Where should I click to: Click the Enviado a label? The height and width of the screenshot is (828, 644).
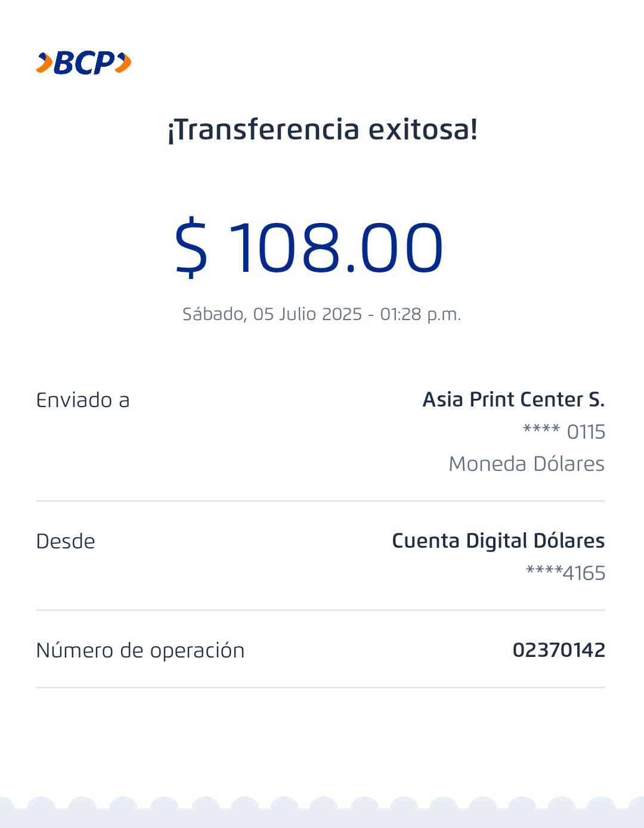pos(83,400)
